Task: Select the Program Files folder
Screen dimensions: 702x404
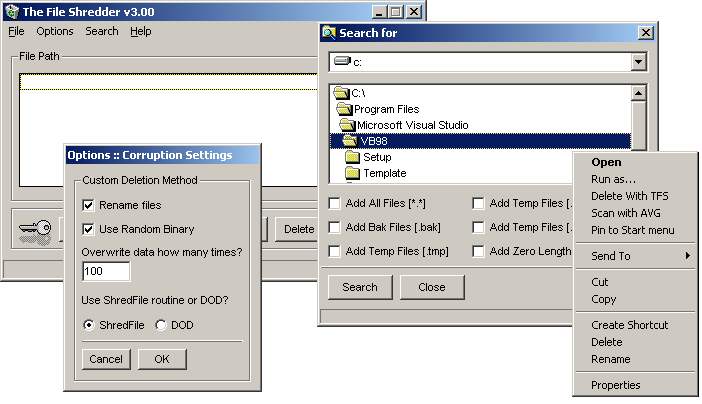Action: (385, 109)
